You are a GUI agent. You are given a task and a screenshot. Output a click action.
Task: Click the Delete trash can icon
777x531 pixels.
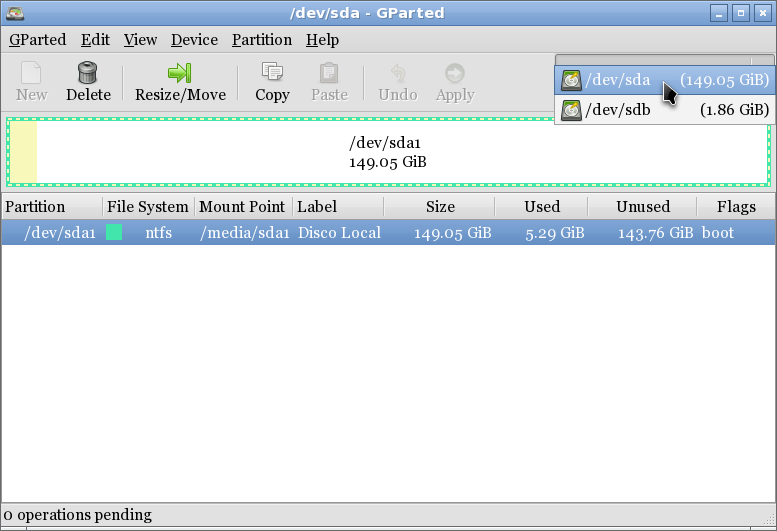tap(88, 73)
